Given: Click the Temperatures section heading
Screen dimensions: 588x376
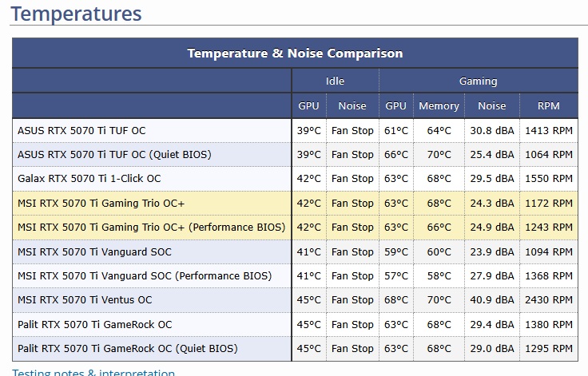Looking at the screenshot, I should tap(76, 14).
